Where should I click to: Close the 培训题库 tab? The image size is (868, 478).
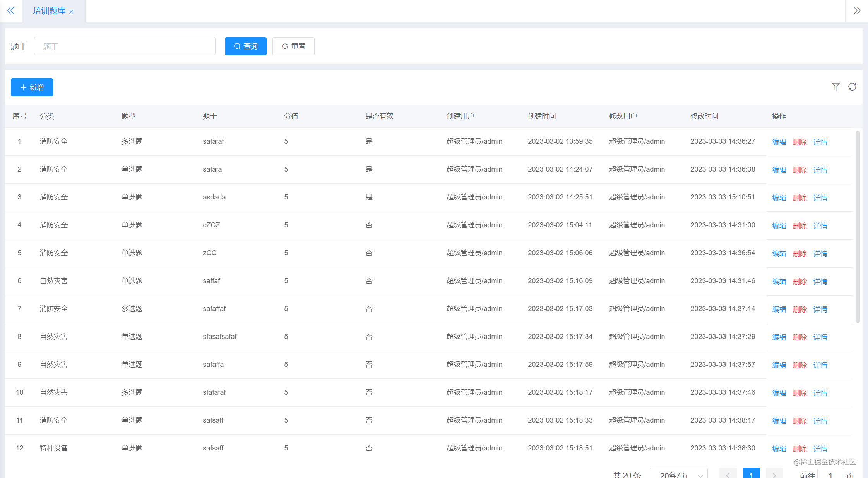[71, 11]
